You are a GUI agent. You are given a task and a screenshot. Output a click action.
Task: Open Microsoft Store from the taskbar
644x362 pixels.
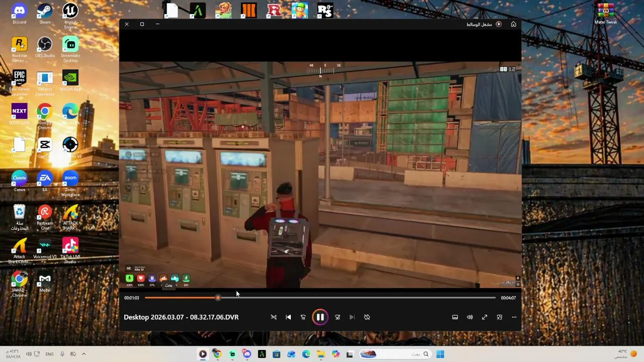pyautogui.click(x=276, y=354)
